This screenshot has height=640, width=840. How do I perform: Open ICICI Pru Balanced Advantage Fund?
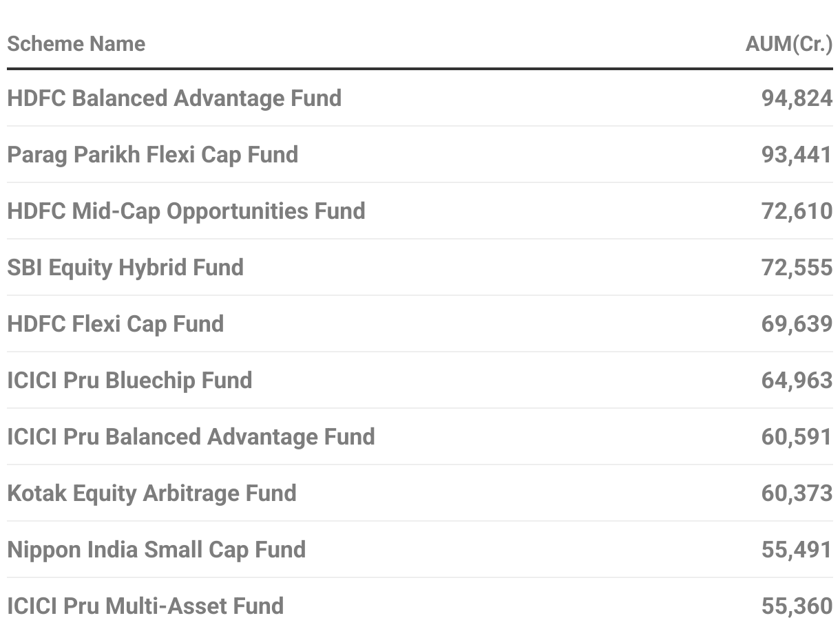point(191,437)
